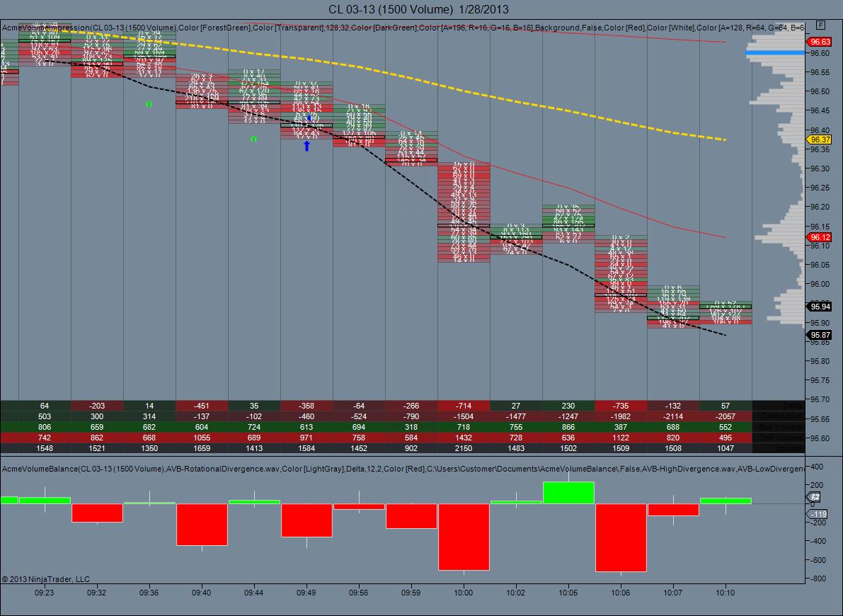Viewport: 843px width, 616px height.
Task: Click the sell volume value 1432
Action: pyautogui.click(x=464, y=438)
